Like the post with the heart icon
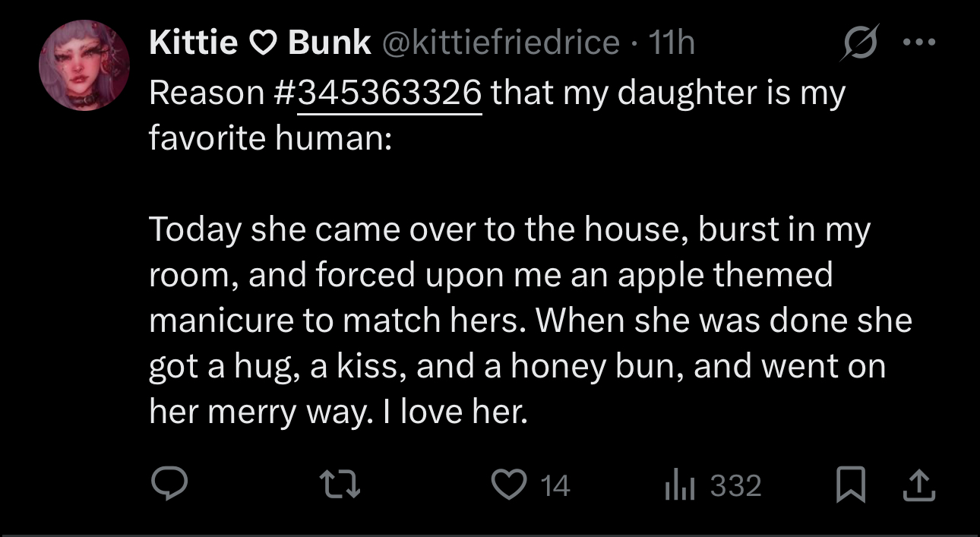The image size is (980, 537). [510, 485]
